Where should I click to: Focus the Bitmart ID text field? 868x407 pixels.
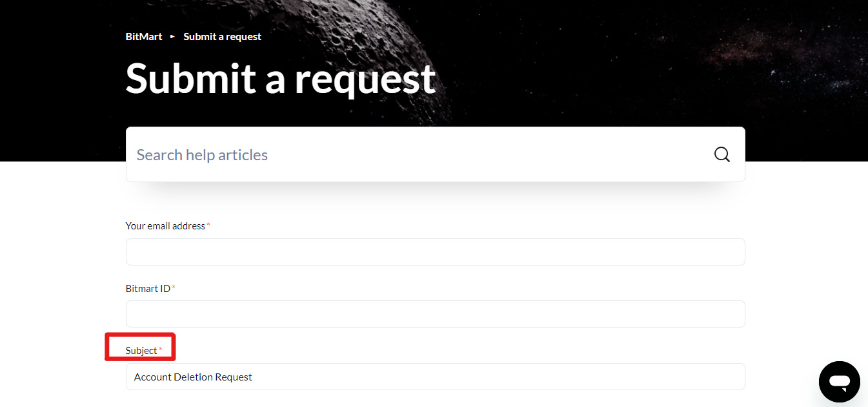(435, 314)
